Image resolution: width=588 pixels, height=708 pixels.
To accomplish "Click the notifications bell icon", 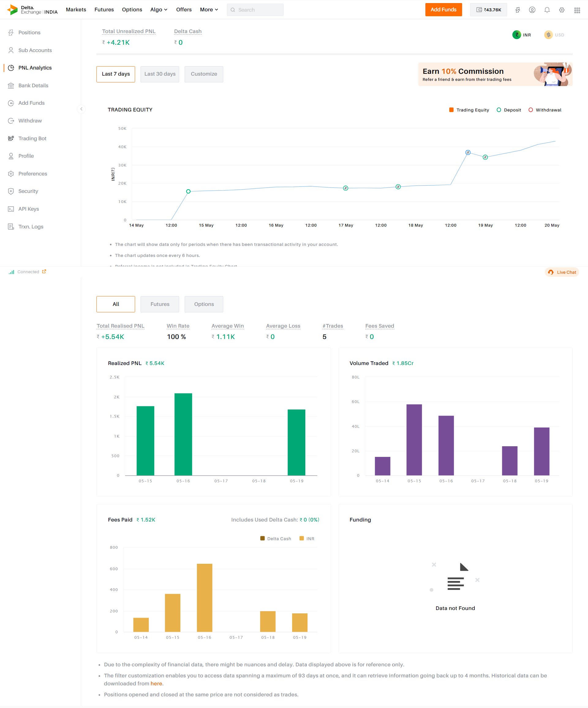I will point(547,10).
